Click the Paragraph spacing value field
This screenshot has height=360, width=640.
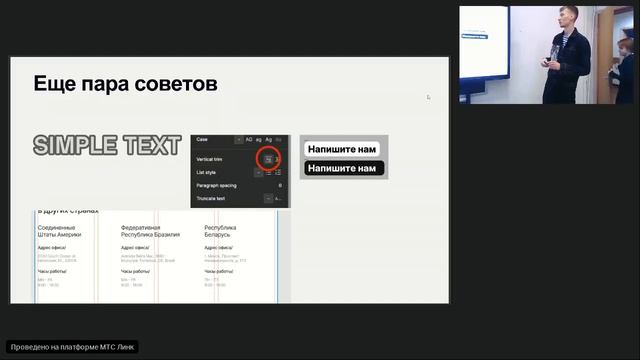(280, 186)
